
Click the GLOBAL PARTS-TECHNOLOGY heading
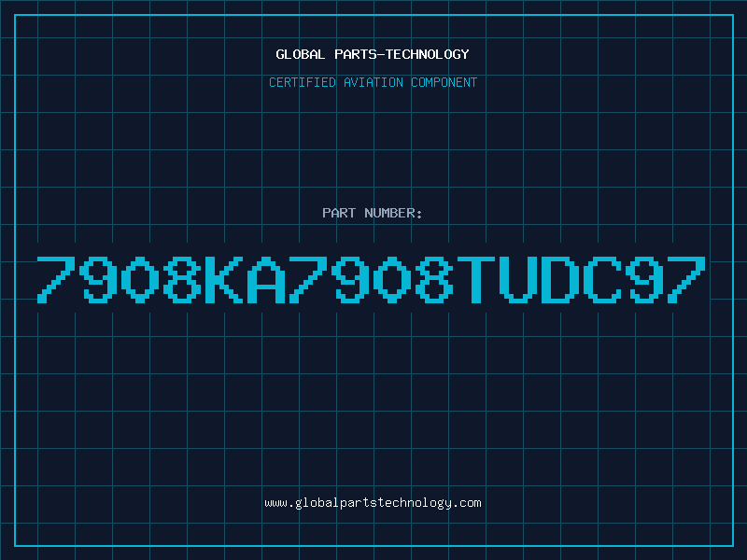tap(373, 54)
